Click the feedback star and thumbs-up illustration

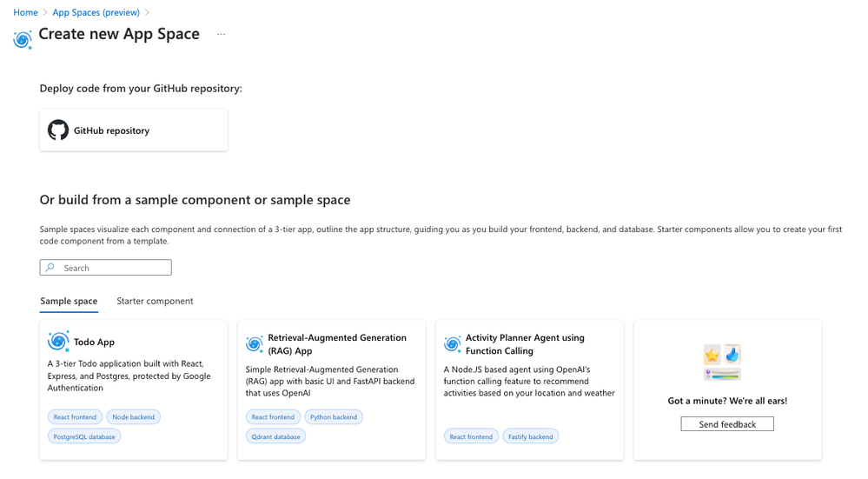tap(722, 362)
